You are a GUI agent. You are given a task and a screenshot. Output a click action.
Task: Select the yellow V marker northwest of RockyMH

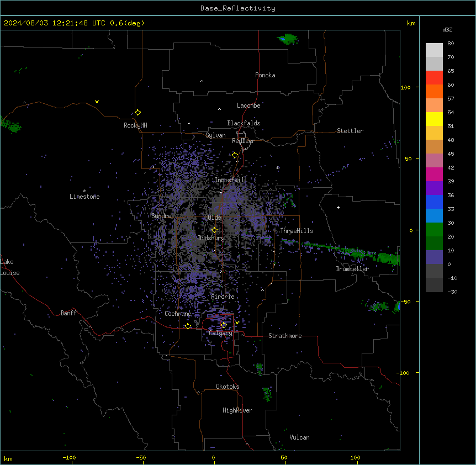coord(97,102)
